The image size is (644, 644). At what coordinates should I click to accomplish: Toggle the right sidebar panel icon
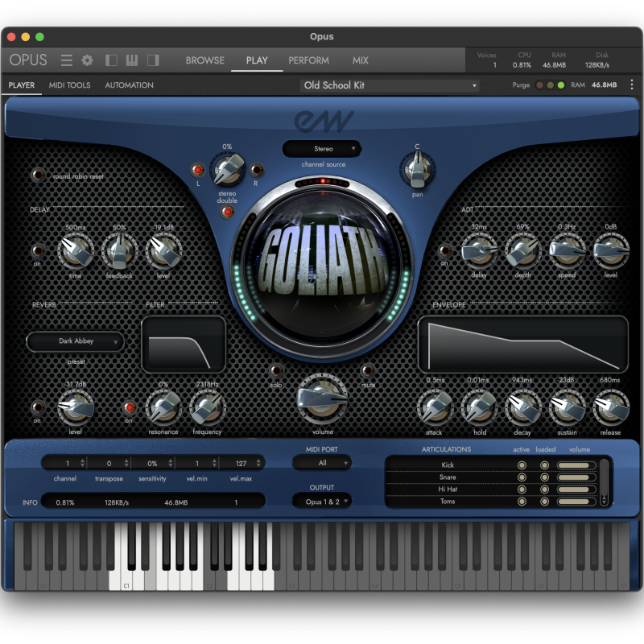[x=153, y=60]
